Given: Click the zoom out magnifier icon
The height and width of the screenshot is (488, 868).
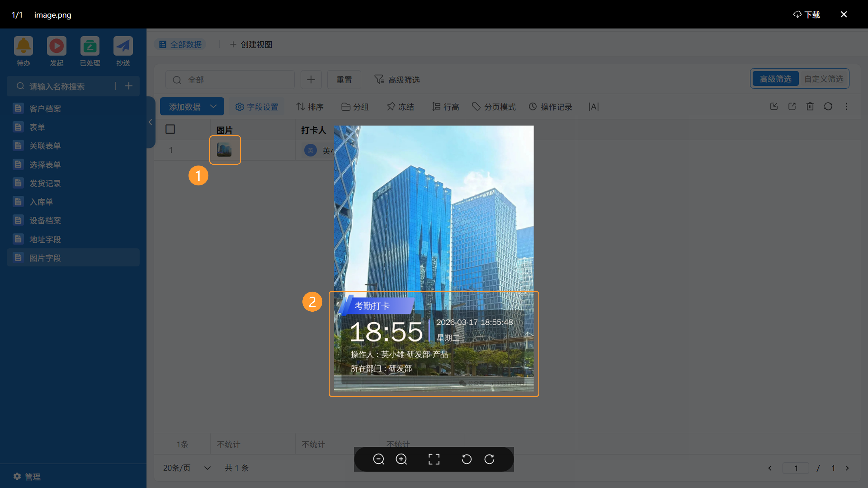Looking at the screenshot, I should (x=378, y=459).
